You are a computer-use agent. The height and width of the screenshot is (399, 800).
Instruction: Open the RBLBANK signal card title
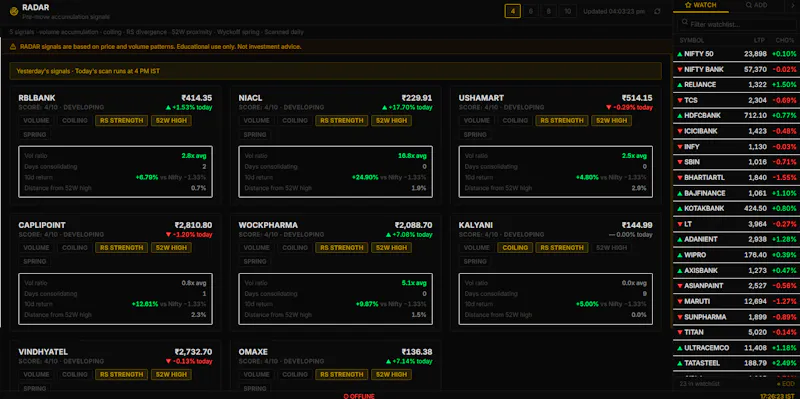point(37,98)
